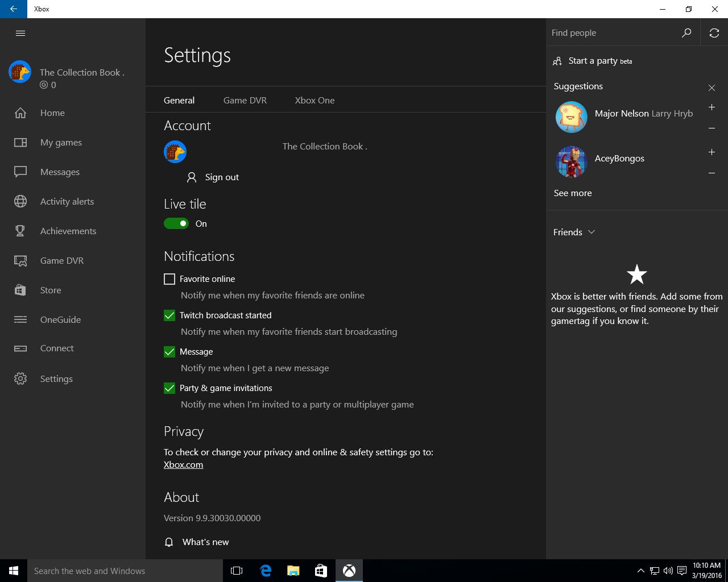Uncheck the Message notification checkbox
Screen dimensions: 728x582
(169, 351)
